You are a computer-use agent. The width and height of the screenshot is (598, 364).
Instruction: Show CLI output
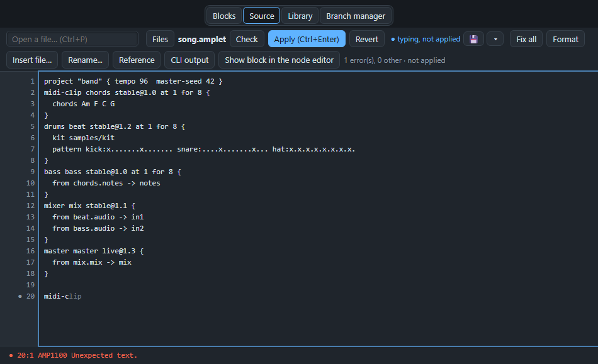pyautogui.click(x=189, y=60)
